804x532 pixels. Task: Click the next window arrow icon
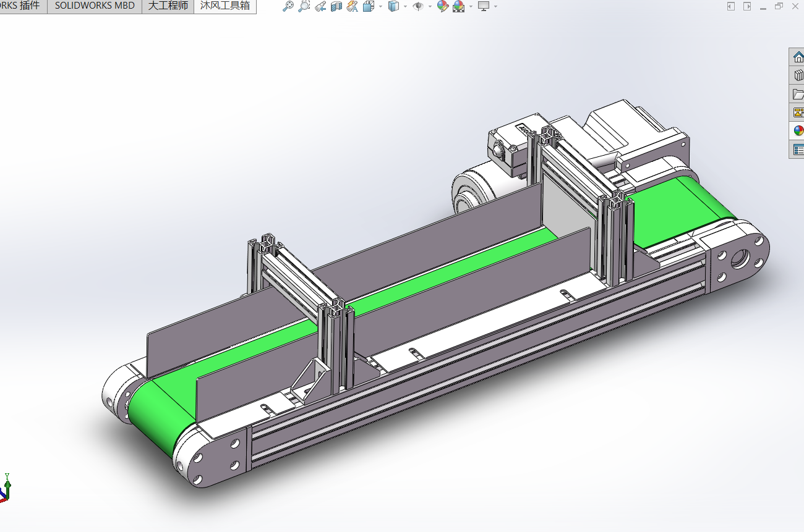coord(747,6)
